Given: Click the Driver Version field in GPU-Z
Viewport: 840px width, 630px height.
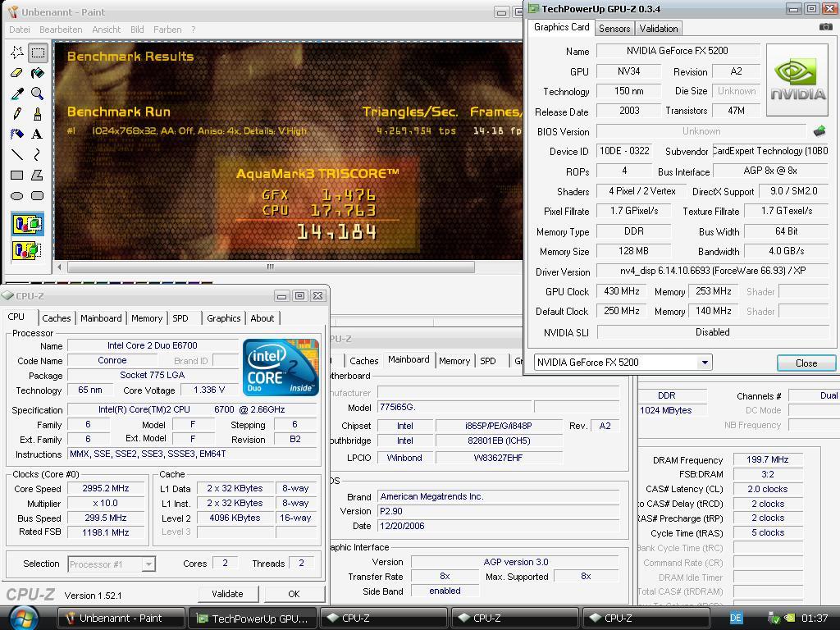Looking at the screenshot, I should point(713,271).
